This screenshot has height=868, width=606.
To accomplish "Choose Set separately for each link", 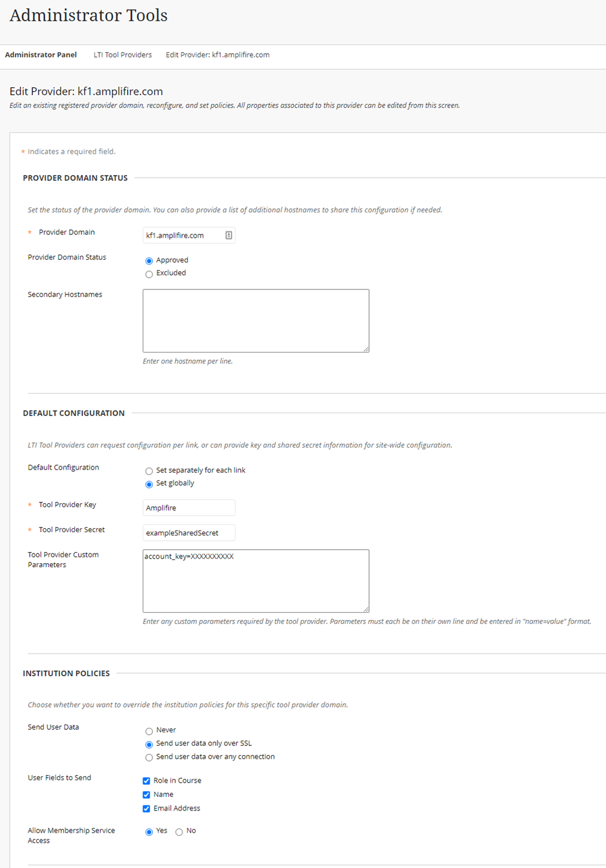I will click(149, 470).
